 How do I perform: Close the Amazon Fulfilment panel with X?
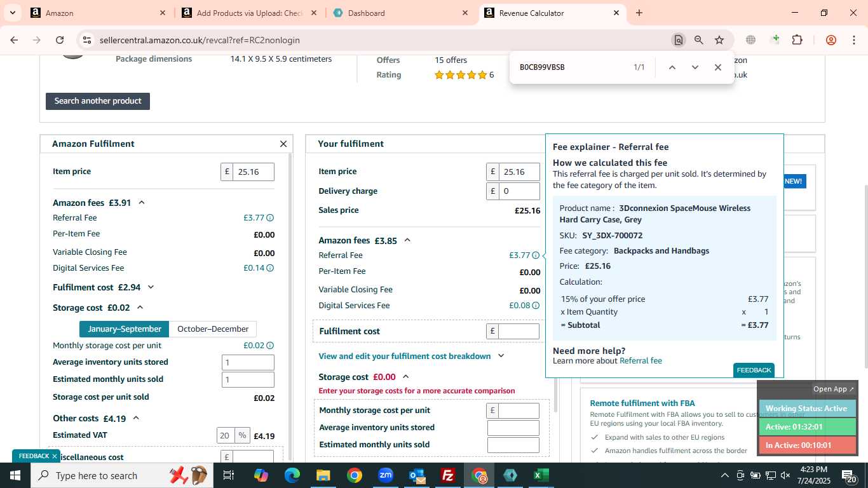283,144
